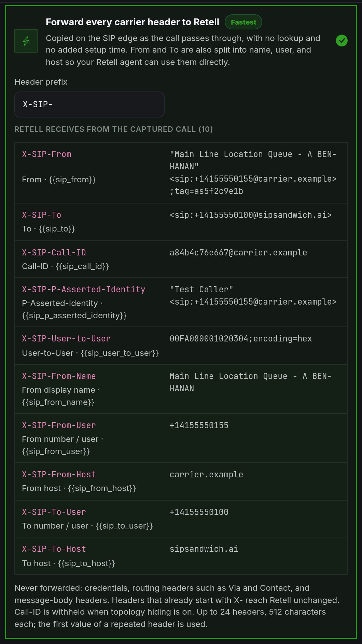Click the green lightning bolt icon
This screenshot has width=362, height=644.
coord(26,41)
